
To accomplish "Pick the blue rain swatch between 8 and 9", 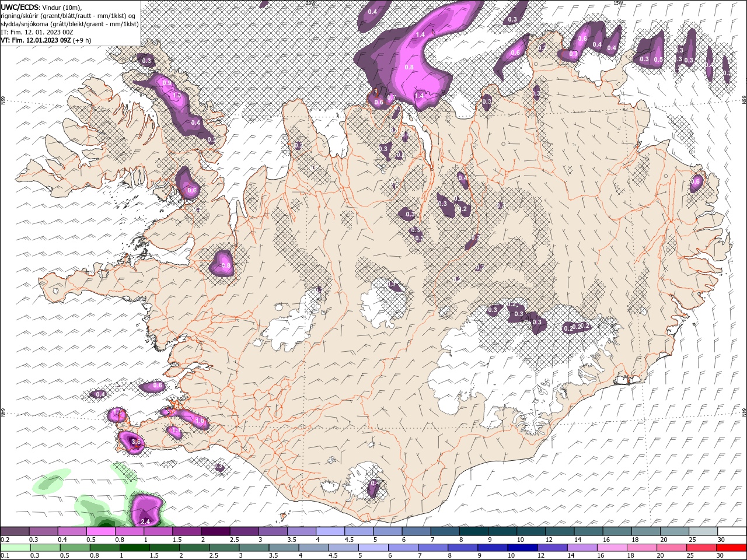I will (463, 548).
